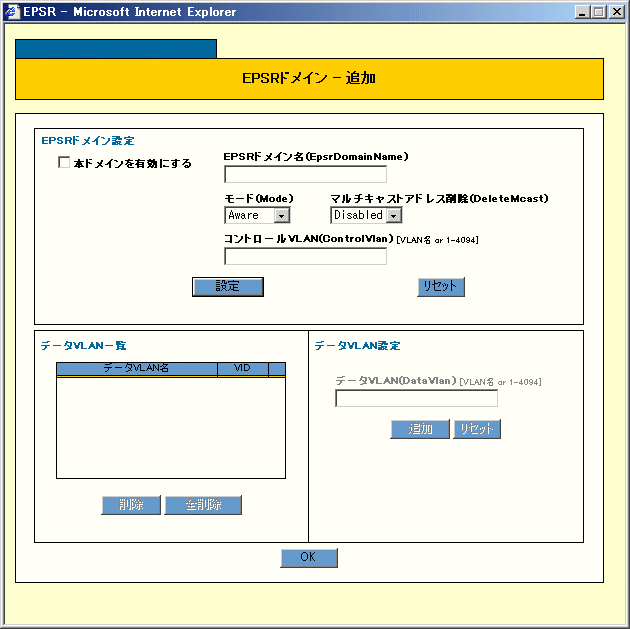
Task: Click the 設定 button
Action: point(228,287)
